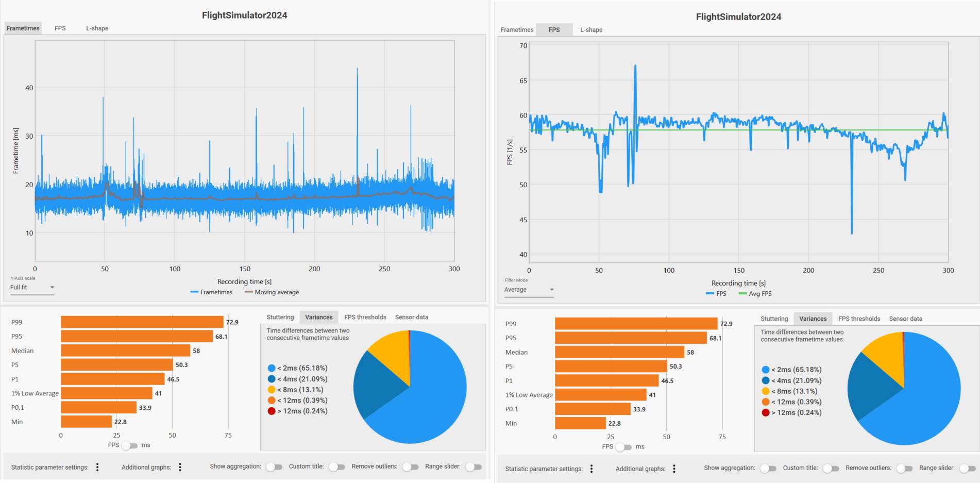Open right panel Statistic parameter settings menu
The height and width of the screenshot is (483, 980).
click(592, 469)
